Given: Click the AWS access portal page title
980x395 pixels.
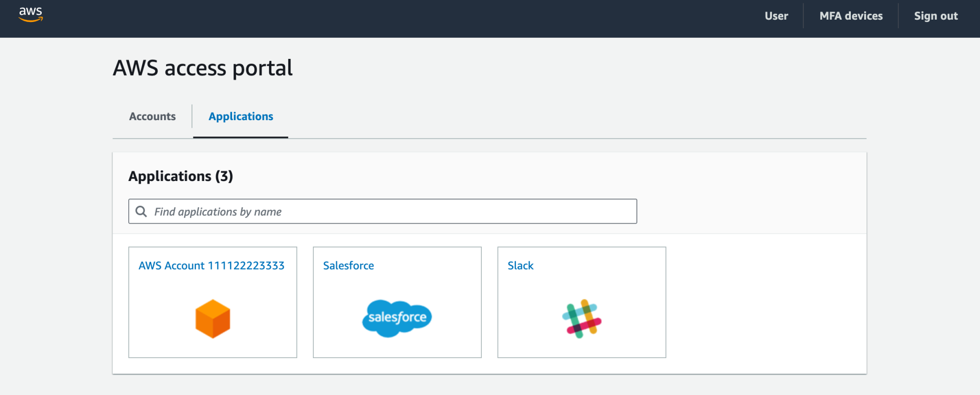Looking at the screenshot, I should (x=202, y=68).
